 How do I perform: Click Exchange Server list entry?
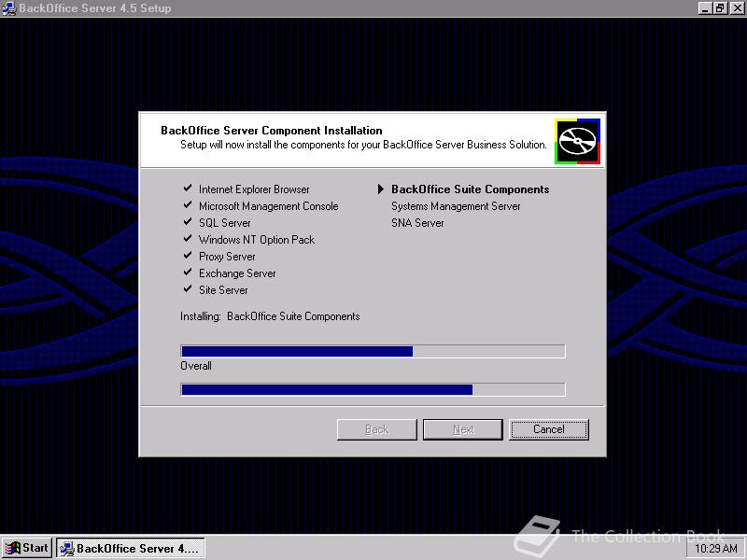pyautogui.click(x=237, y=273)
